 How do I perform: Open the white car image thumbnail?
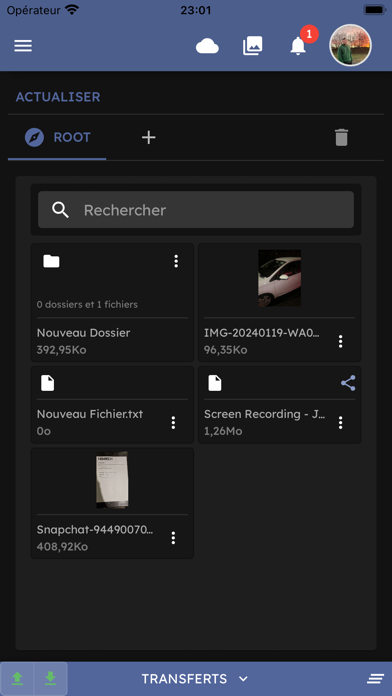coord(280,278)
